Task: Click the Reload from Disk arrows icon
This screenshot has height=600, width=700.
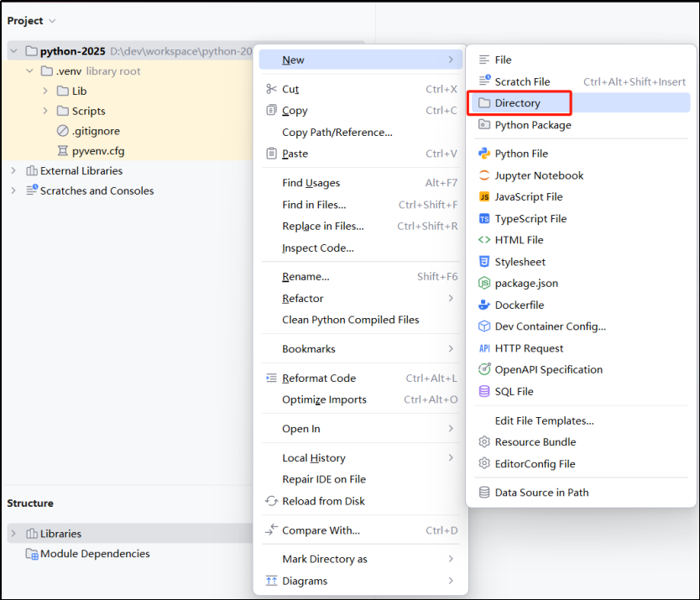Action: point(271,501)
